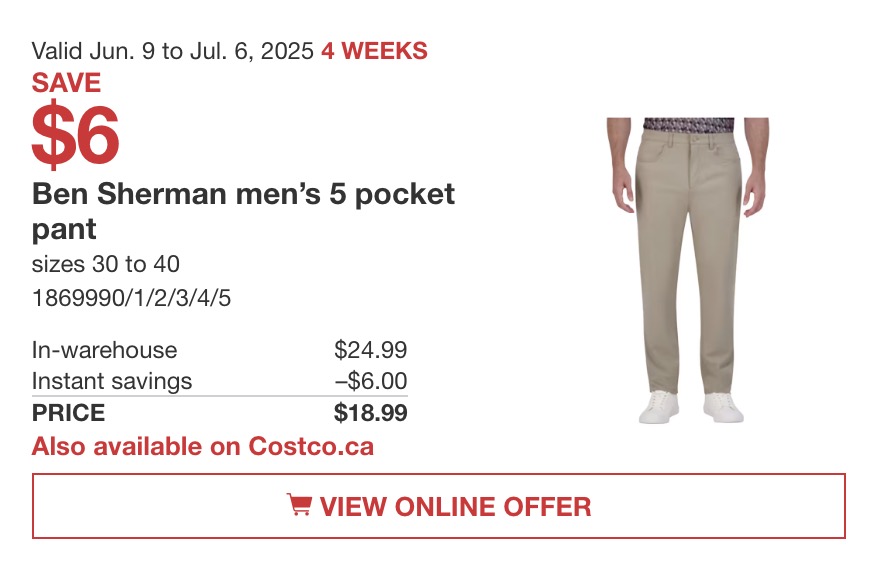This screenshot has height=570, width=880.
Task: Click the Also available on Costco.ca link
Action: pyautogui.click(x=203, y=447)
